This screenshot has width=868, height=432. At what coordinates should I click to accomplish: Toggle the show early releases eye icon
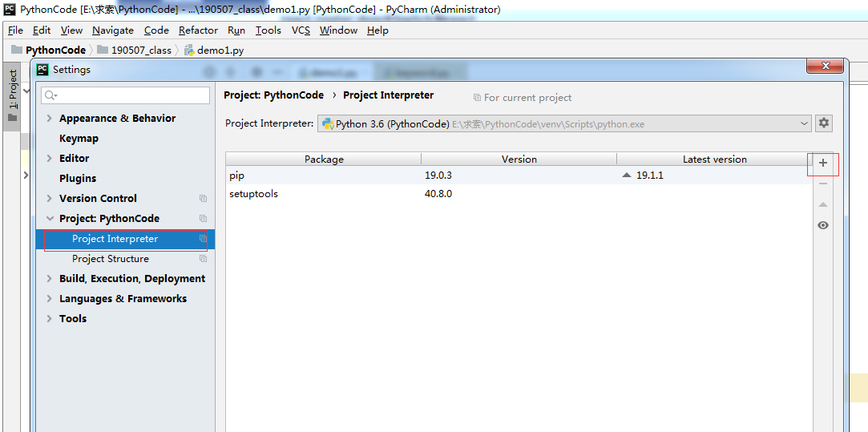pos(823,225)
